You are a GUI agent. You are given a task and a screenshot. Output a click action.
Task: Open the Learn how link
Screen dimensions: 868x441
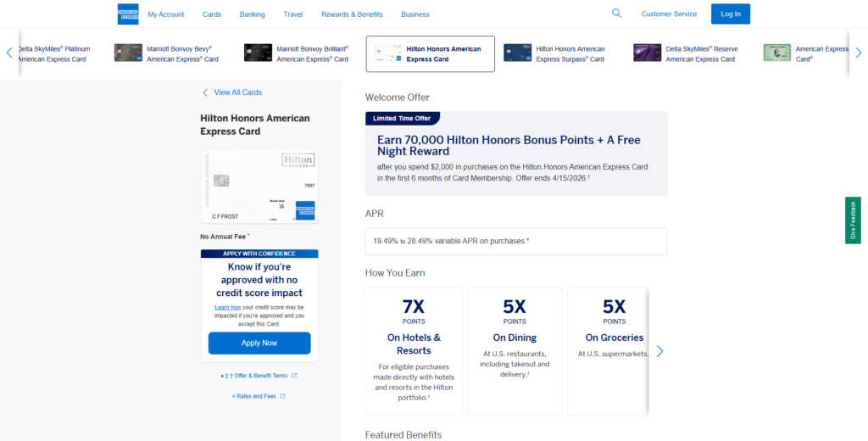tap(228, 308)
